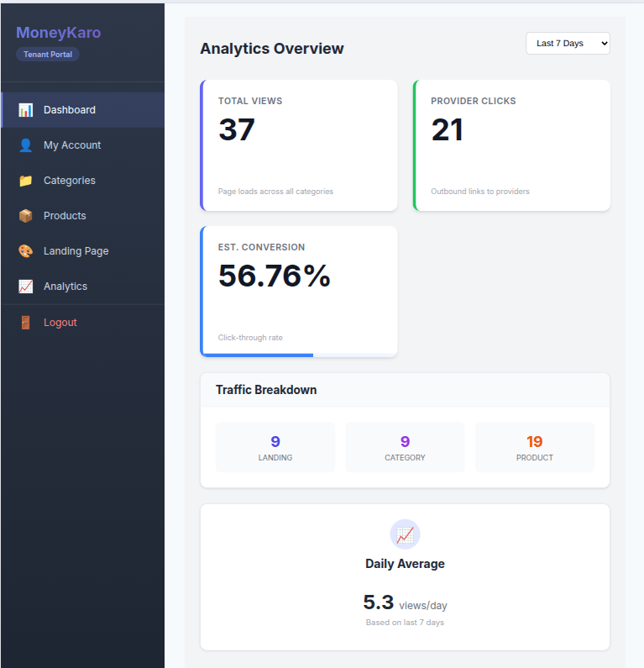Click the My Account person icon
Screen dimensions: 644x668
click(x=26, y=145)
